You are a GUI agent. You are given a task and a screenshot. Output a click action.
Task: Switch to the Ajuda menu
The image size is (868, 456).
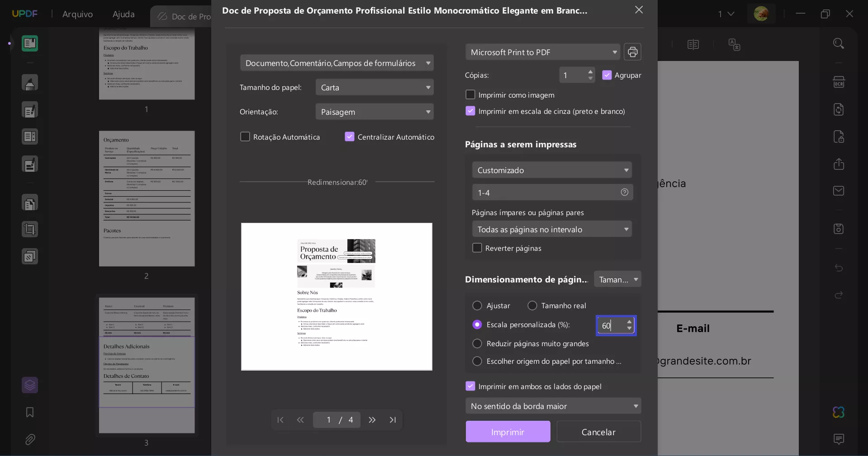123,14
